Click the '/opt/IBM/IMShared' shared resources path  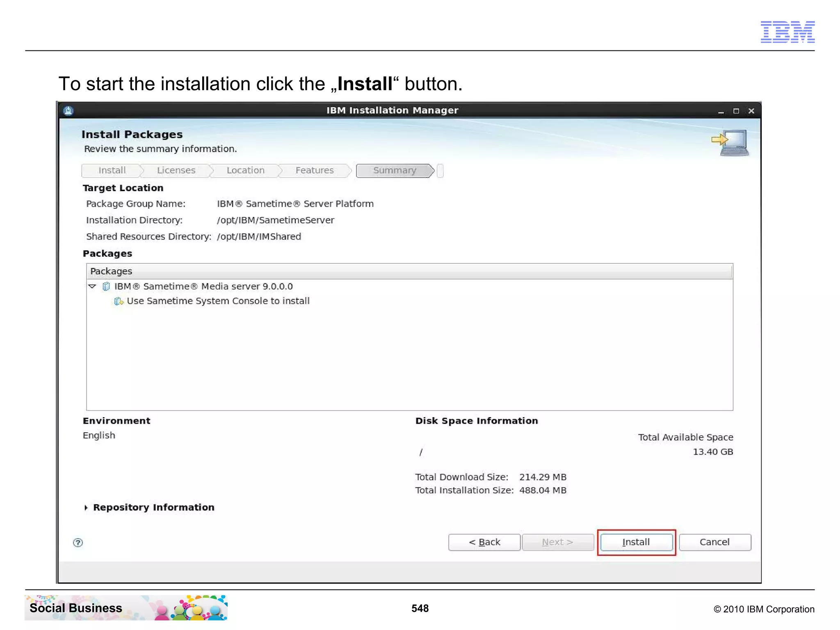(x=259, y=237)
